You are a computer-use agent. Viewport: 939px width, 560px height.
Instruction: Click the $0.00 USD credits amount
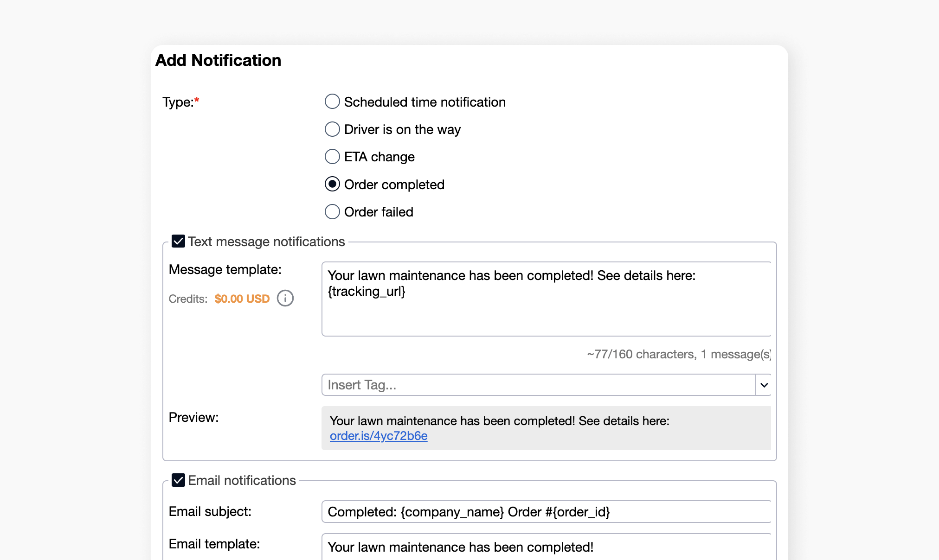[x=242, y=299]
